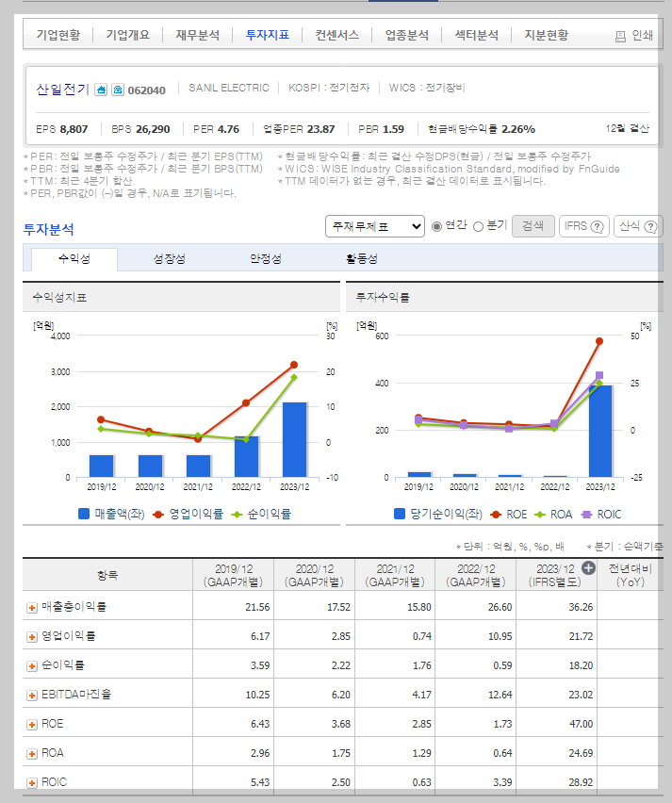The image size is (672, 803).
Task: Click the EPS 8,807 value
Action: pyautogui.click(x=74, y=129)
